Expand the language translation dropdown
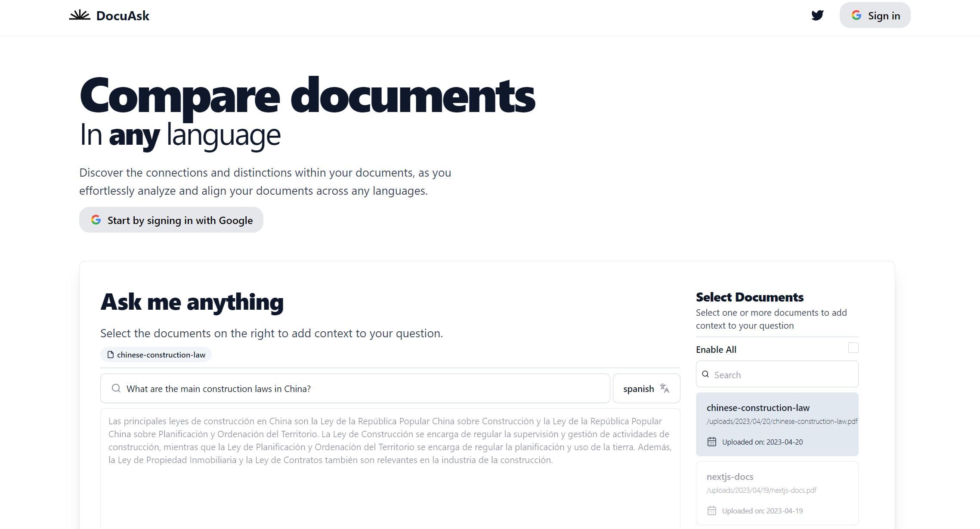 click(646, 388)
